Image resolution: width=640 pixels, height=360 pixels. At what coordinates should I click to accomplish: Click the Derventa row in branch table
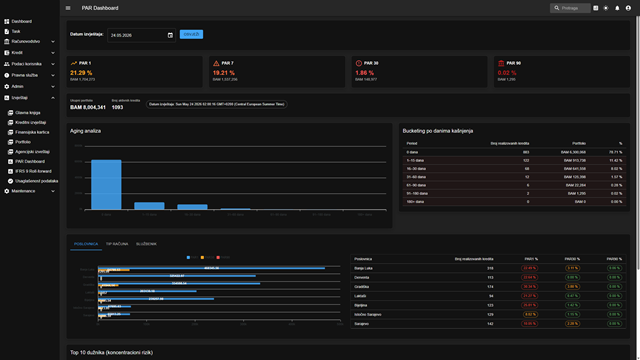point(488,278)
